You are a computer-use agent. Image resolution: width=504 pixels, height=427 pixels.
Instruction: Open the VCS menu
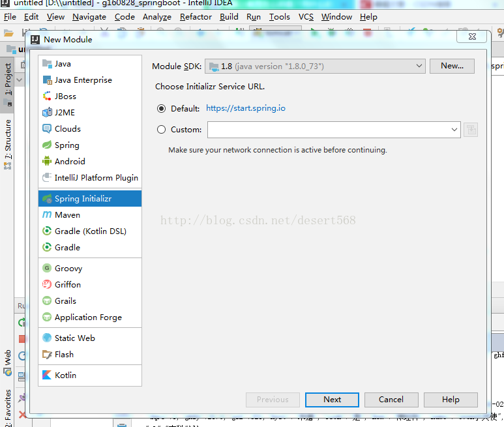[306, 17]
